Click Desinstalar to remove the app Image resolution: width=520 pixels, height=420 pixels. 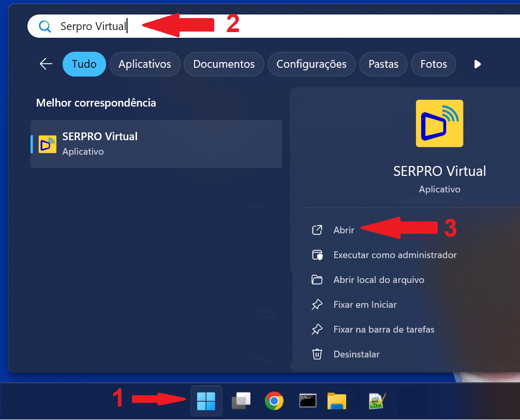click(x=356, y=354)
